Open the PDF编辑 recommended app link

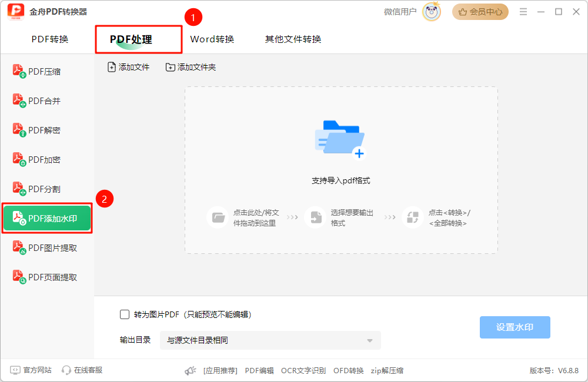259,371
